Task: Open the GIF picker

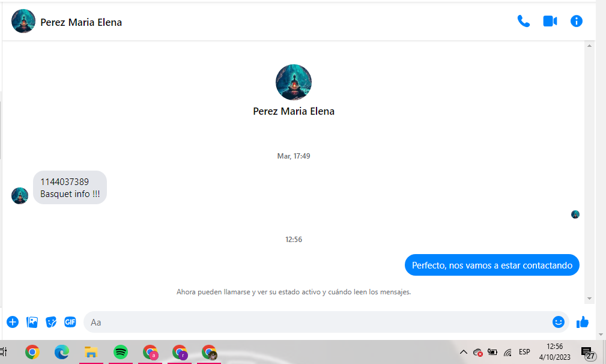Action: point(70,322)
